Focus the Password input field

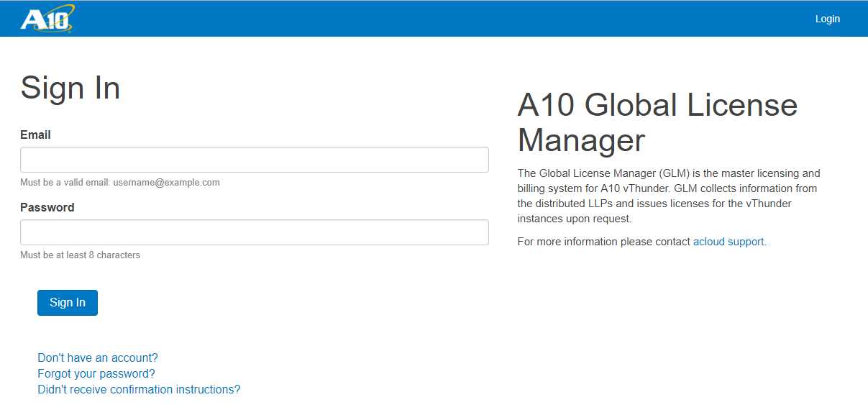255,232
